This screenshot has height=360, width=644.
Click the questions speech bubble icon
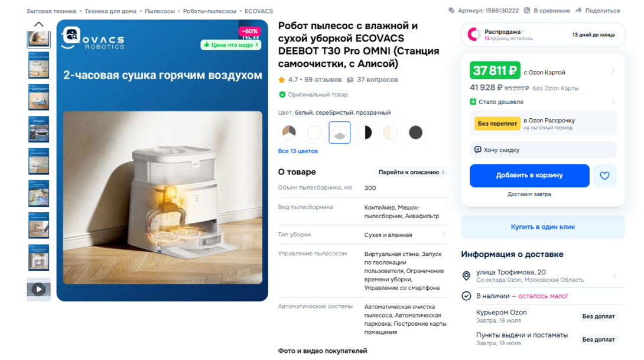tap(350, 80)
